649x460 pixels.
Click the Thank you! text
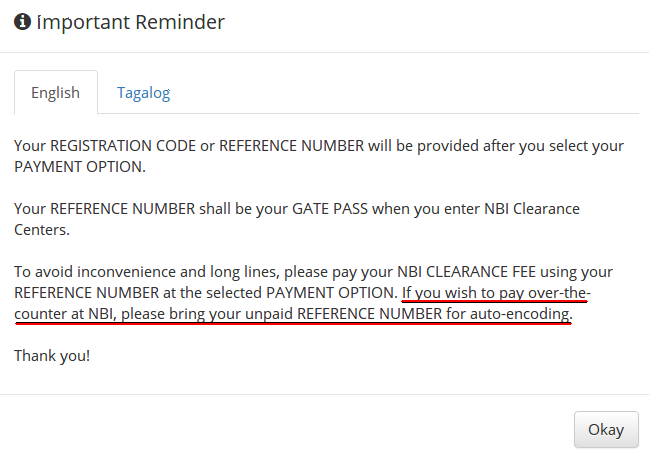(x=52, y=355)
